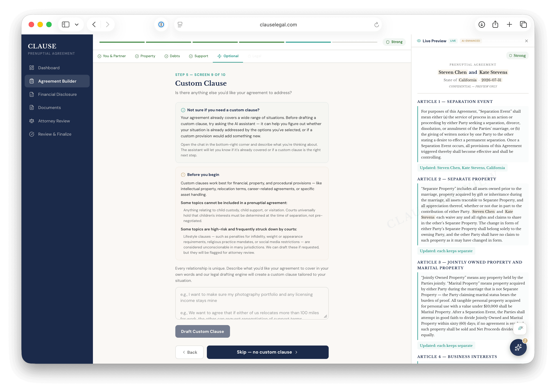Open the Safari downloads icon
Viewport: 556px width, 392px height.
tap(481, 24)
